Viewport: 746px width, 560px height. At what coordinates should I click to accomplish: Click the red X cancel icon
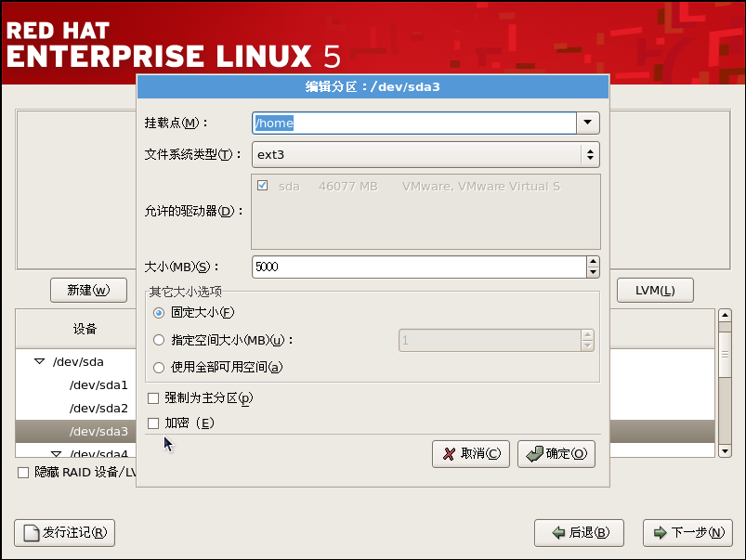pos(449,454)
